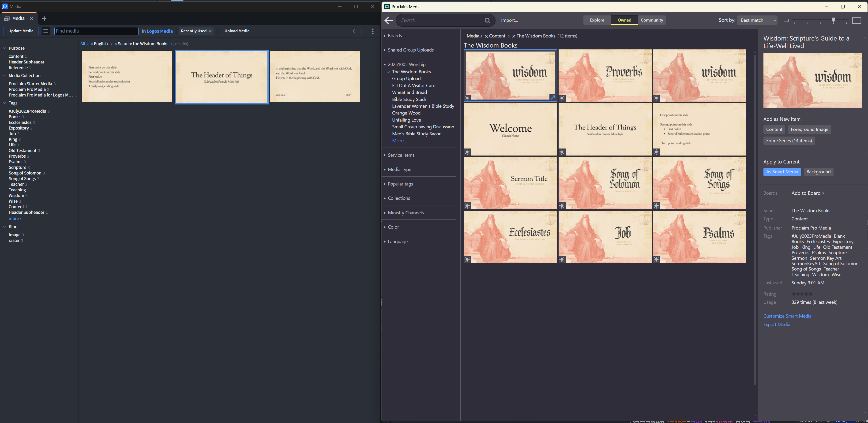
Task: Switch to the Explore tab
Action: click(x=597, y=20)
